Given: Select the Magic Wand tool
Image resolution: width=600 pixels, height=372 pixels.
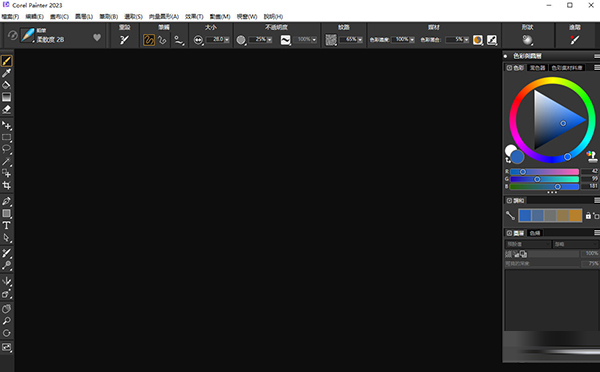Looking at the screenshot, I should [x=7, y=162].
